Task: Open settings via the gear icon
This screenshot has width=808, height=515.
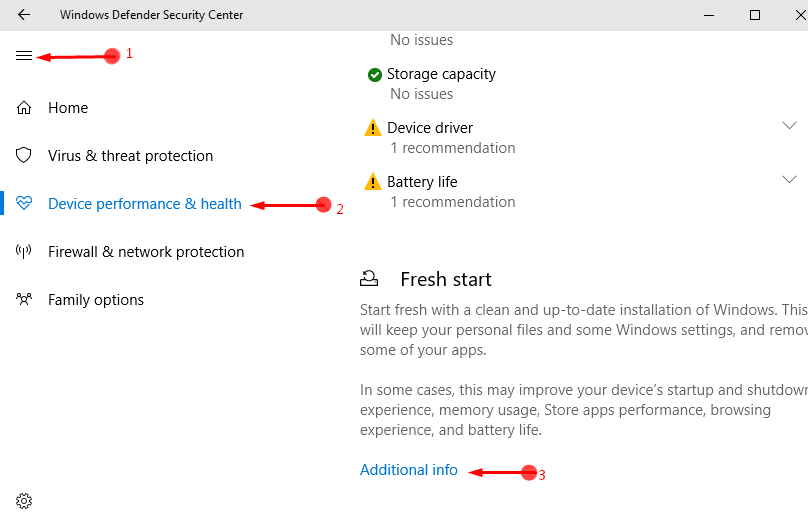Action: click(x=24, y=501)
